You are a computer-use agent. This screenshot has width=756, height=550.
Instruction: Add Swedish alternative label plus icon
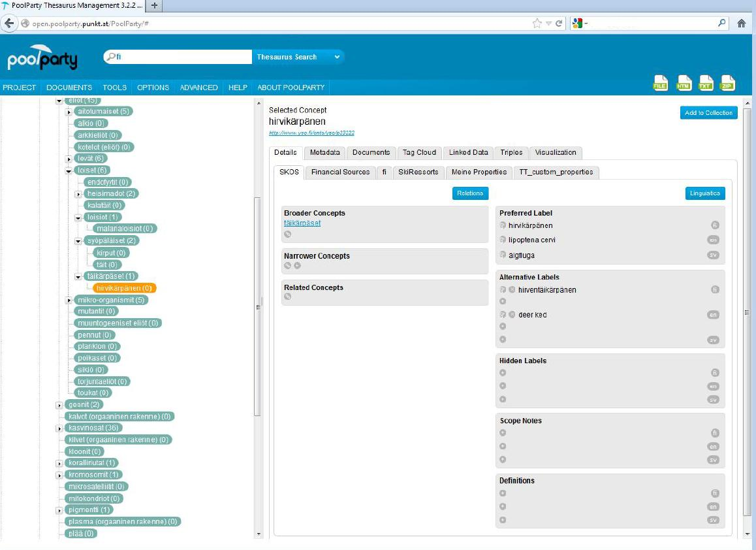[503, 340]
